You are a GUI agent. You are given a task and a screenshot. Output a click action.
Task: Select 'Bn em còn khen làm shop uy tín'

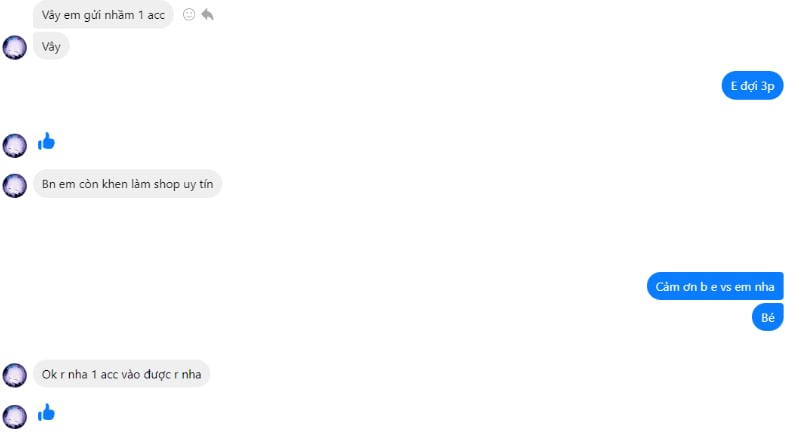[127, 184]
